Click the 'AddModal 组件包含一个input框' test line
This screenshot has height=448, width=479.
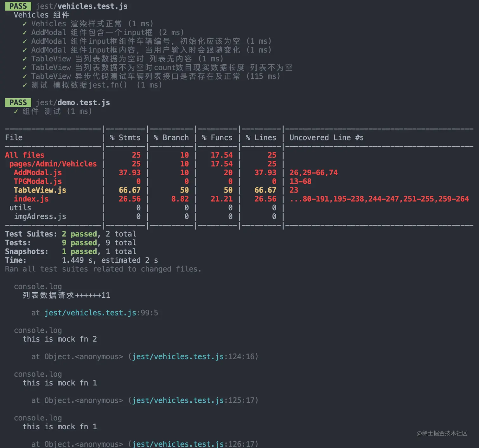pos(103,32)
